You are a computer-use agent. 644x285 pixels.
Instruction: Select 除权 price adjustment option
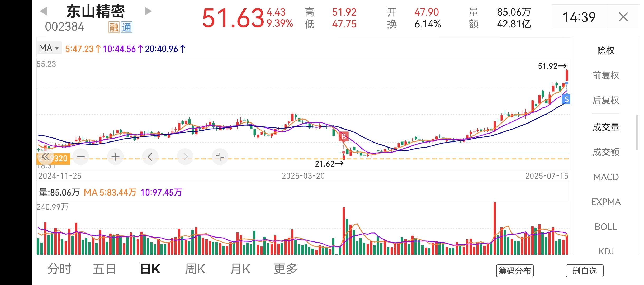(x=606, y=50)
